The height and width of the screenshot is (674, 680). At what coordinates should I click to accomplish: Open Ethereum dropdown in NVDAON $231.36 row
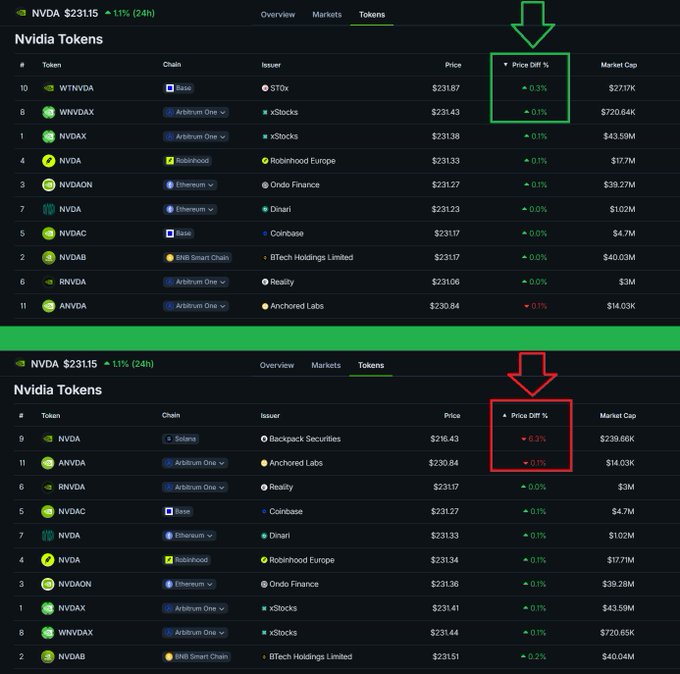click(189, 584)
